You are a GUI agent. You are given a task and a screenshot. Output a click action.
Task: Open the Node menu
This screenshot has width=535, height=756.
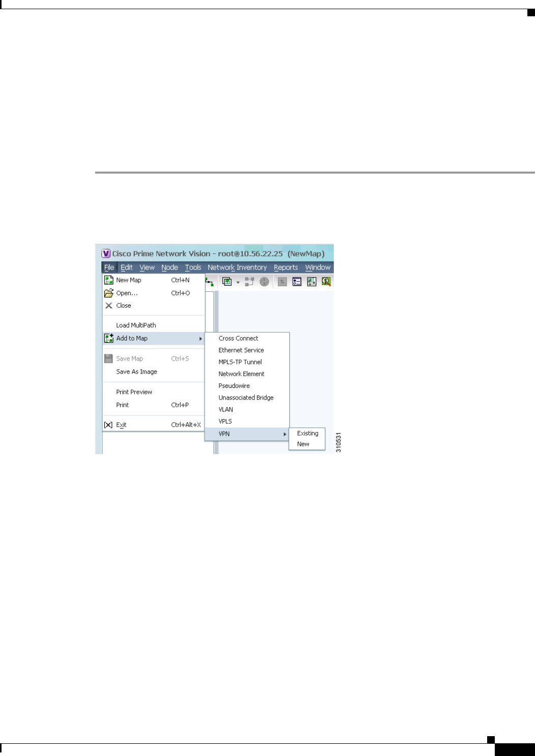(x=170, y=267)
